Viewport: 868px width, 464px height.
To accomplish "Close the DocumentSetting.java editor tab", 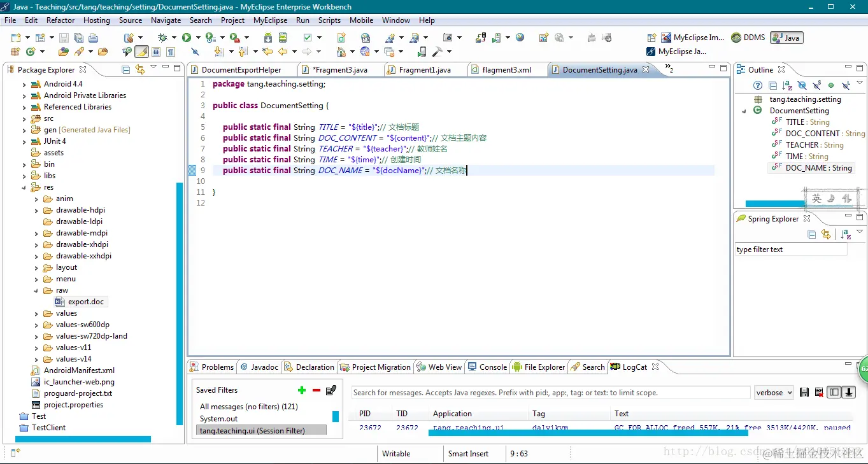I will [x=645, y=69].
